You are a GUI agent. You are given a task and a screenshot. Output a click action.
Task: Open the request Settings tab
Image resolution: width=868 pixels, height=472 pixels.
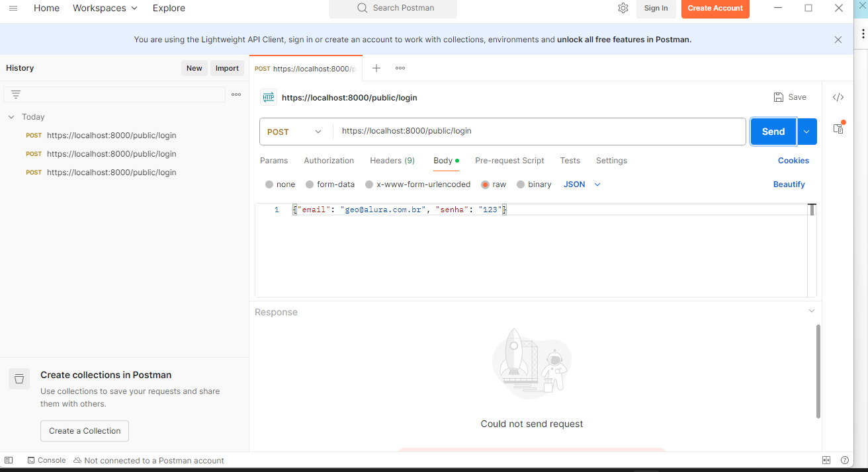pos(611,161)
